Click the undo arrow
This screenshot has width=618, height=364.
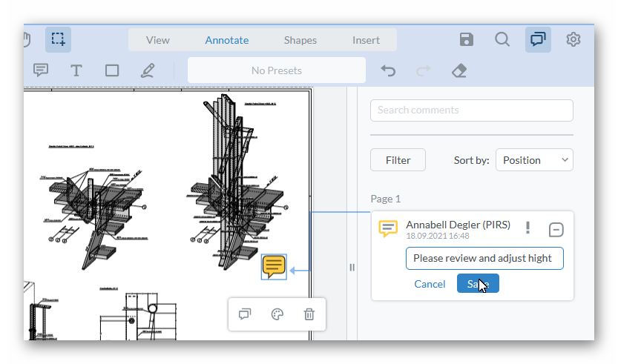(x=388, y=70)
